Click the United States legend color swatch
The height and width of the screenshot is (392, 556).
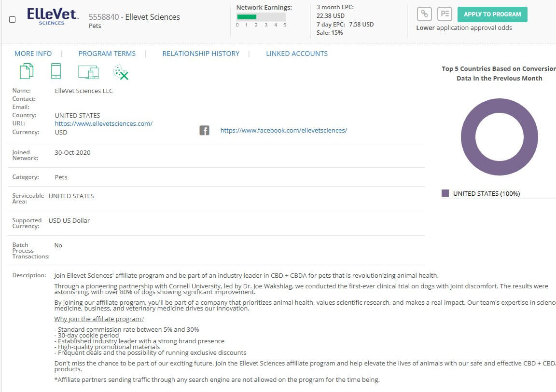pyautogui.click(x=445, y=193)
